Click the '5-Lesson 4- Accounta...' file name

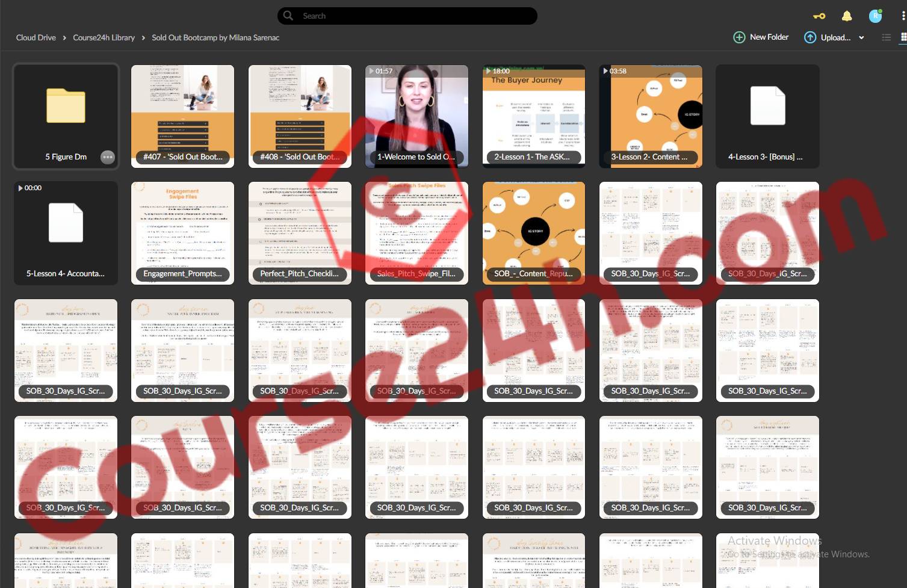tap(66, 274)
